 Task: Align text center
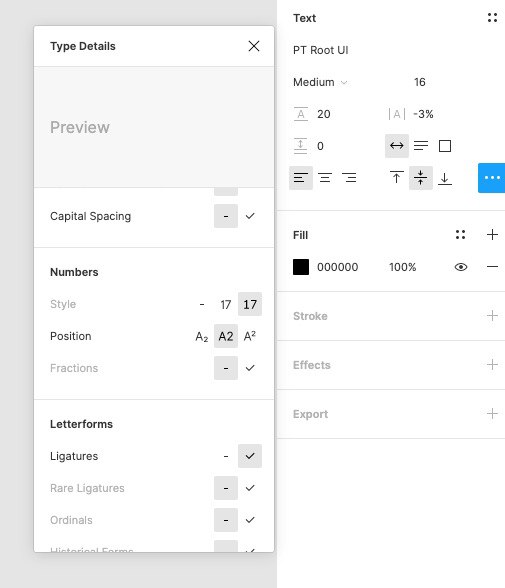click(325, 178)
